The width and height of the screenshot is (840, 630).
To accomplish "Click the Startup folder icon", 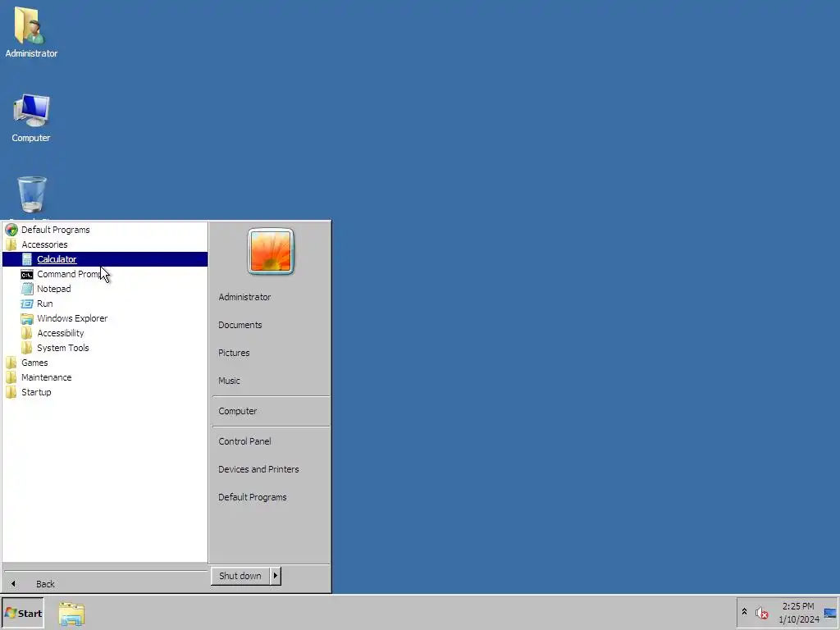I will [11, 392].
